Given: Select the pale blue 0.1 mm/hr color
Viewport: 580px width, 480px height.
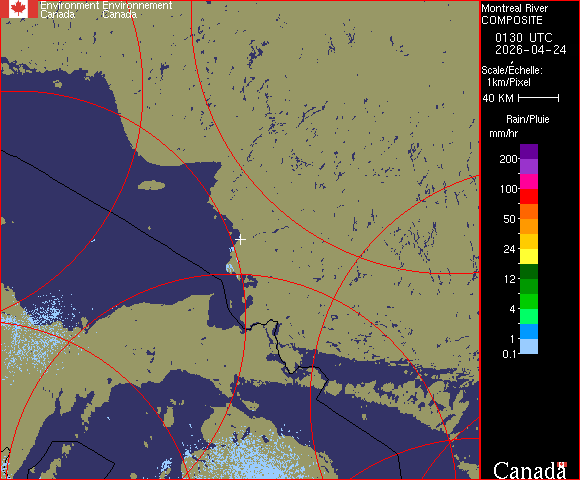Looking at the screenshot, I should [529, 347].
